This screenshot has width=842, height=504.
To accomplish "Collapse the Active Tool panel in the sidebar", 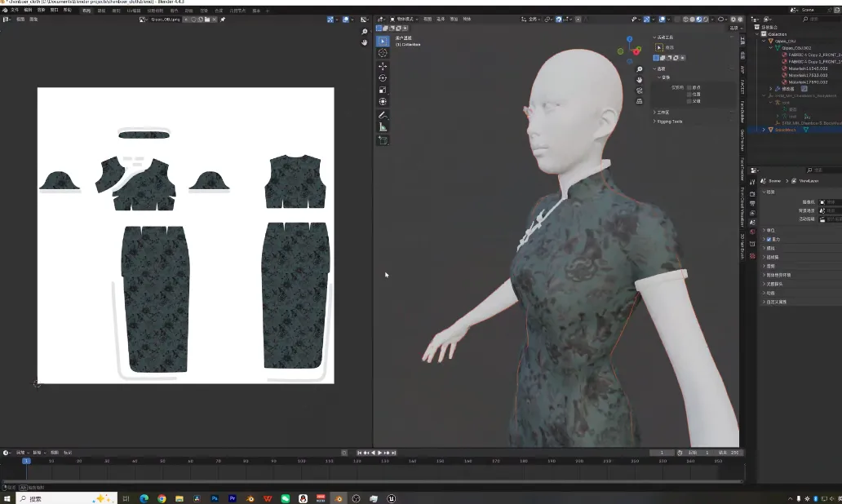I will pyautogui.click(x=663, y=37).
